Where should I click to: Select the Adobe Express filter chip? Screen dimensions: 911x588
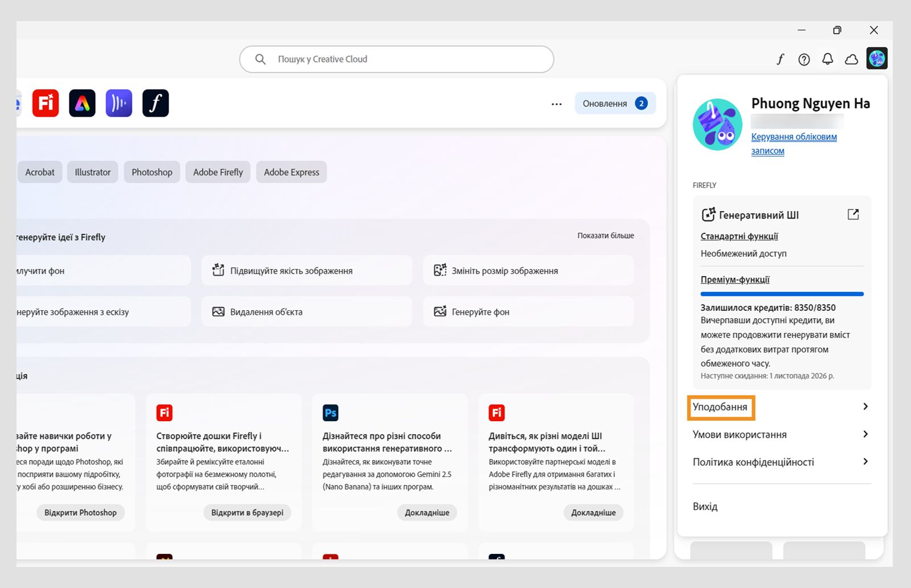pyautogui.click(x=292, y=172)
